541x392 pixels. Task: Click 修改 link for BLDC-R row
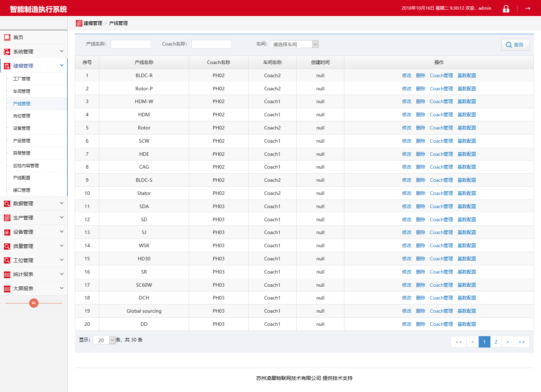[x=406, y=75]
